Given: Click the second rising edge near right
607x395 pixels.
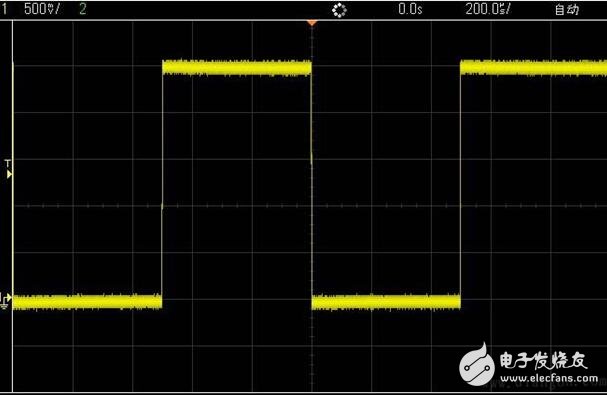Looking at the screenshot, I should pos(460,184).
